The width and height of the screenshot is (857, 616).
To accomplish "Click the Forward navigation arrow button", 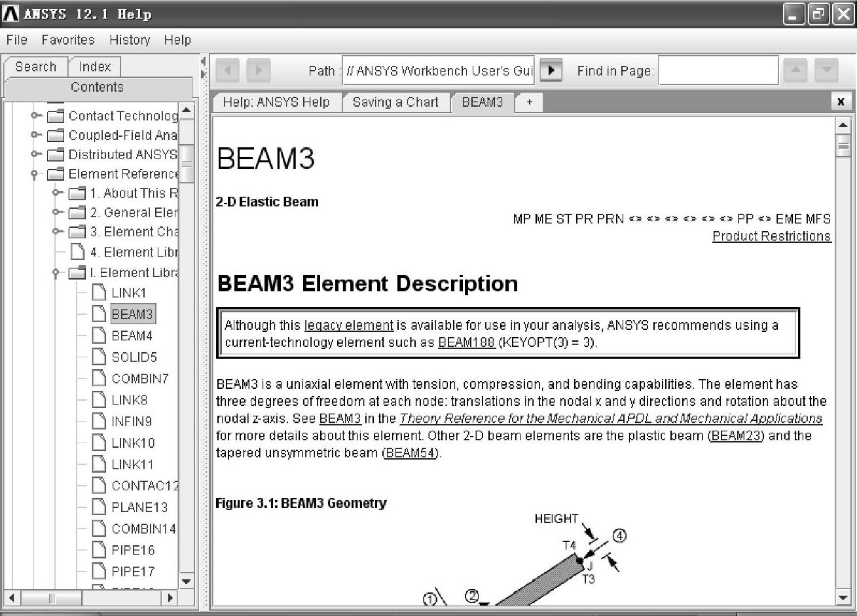I will point(259,70).
